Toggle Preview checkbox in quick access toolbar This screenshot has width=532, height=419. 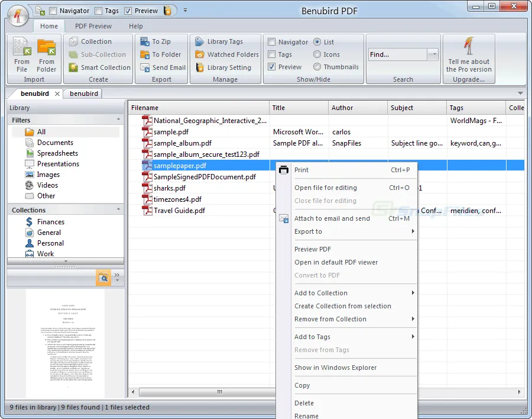(128, 11)
